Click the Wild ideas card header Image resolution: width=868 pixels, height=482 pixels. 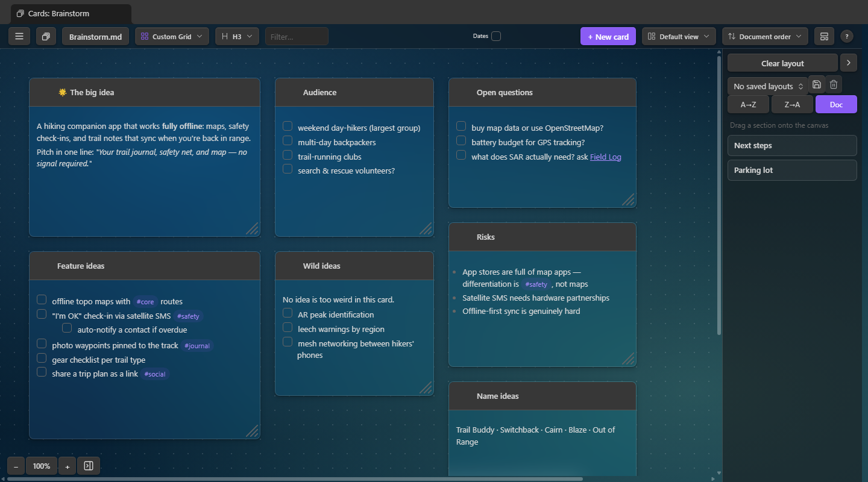pos(354,266)
